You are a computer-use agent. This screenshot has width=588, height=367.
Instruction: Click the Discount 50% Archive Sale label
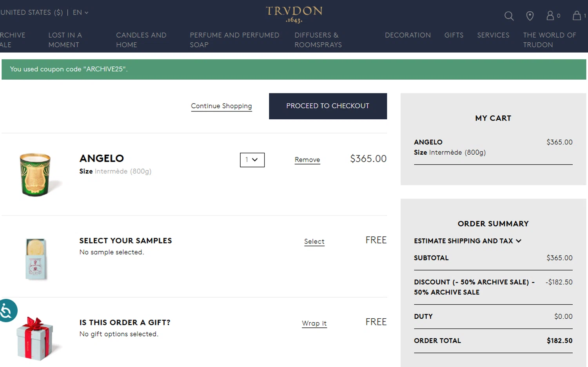474,287
